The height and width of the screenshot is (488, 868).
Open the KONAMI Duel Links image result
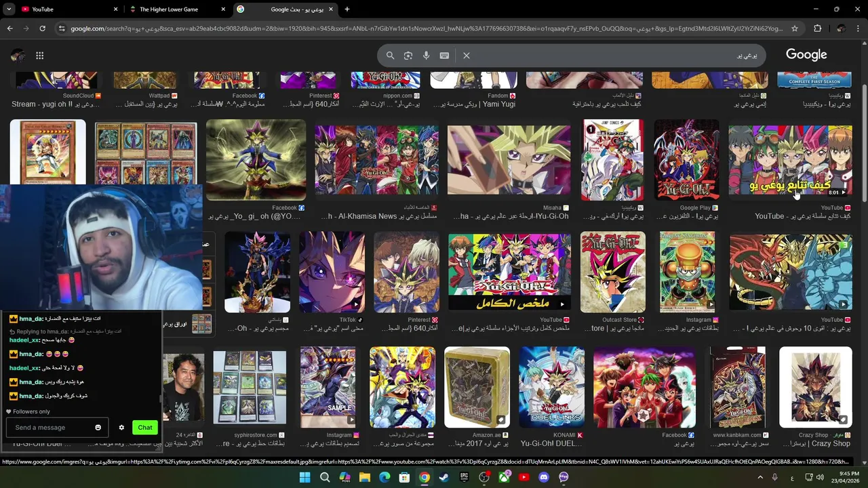pyautogui.click(x=551, y=387)
